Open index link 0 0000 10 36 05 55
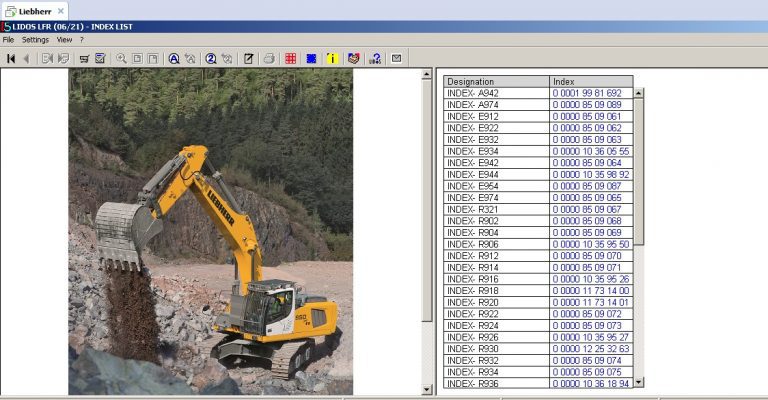This screenshot has height=400, width=768. click(591, 151)
